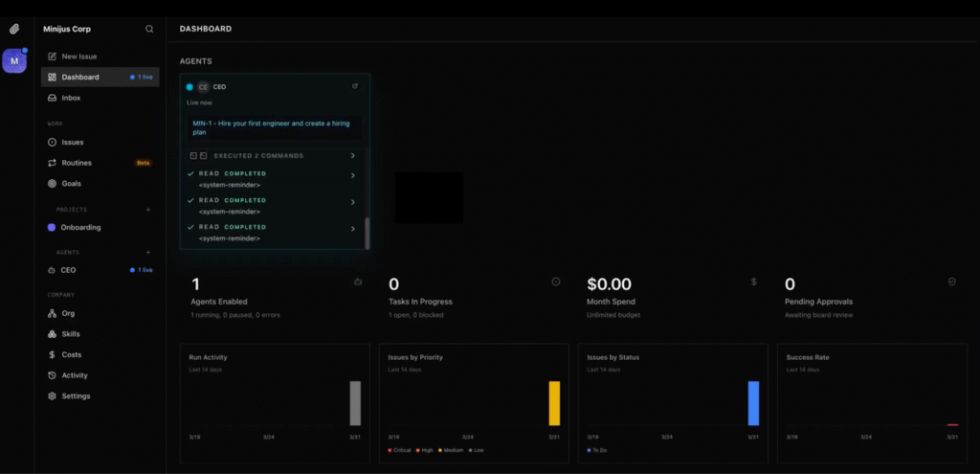Image resolution: width=980 pixels, height=474 pixels.
Task: Click the agent card's vertical scrollbar
Action: click(x=367, y=233)
